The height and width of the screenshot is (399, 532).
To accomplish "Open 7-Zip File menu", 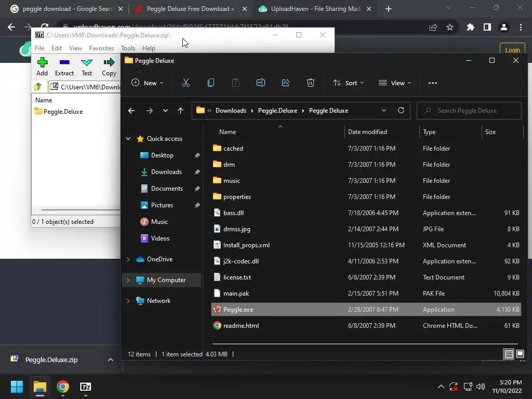I will coord(39,48).
